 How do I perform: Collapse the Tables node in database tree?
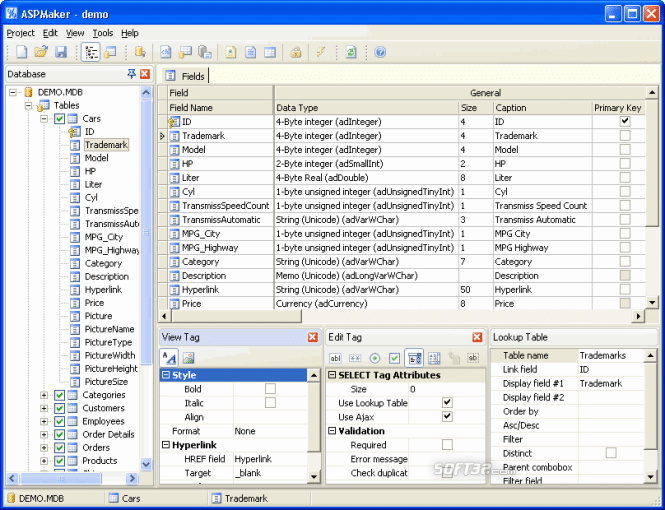point(28,105)
